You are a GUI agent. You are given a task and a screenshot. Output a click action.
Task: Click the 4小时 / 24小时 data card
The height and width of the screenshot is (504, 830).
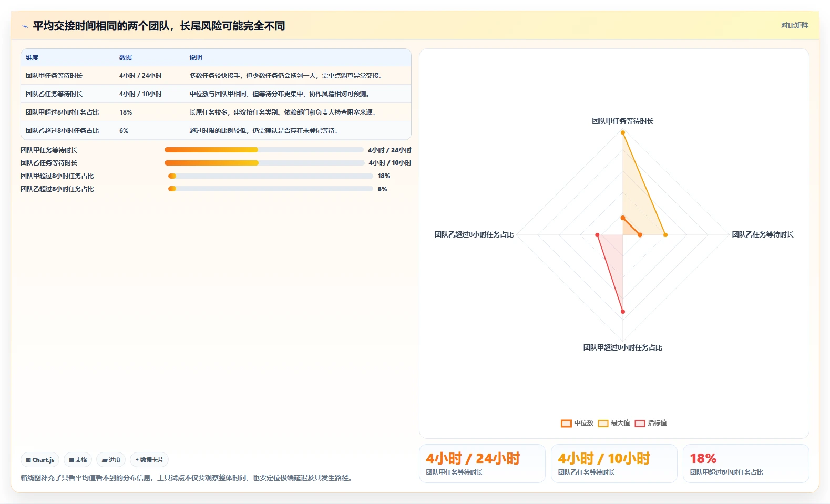pyautogui.click(x=482, y=464)
